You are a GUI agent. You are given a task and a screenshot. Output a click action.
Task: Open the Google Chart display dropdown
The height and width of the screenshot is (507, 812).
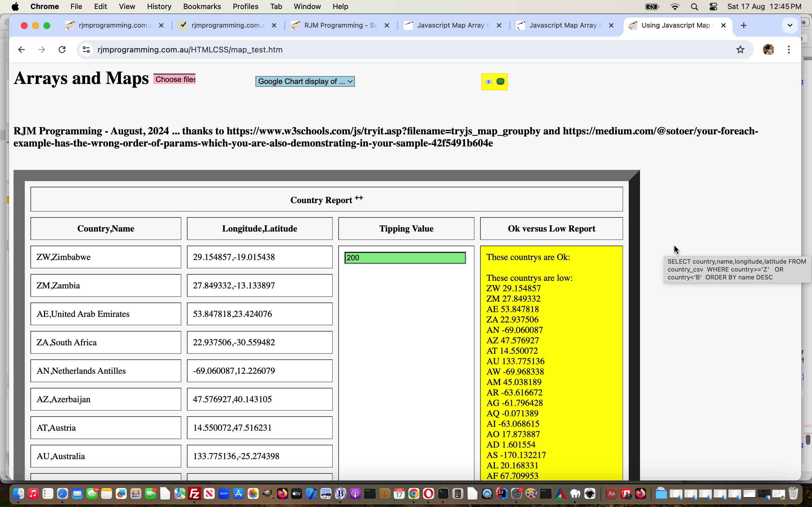click(304, 81)
